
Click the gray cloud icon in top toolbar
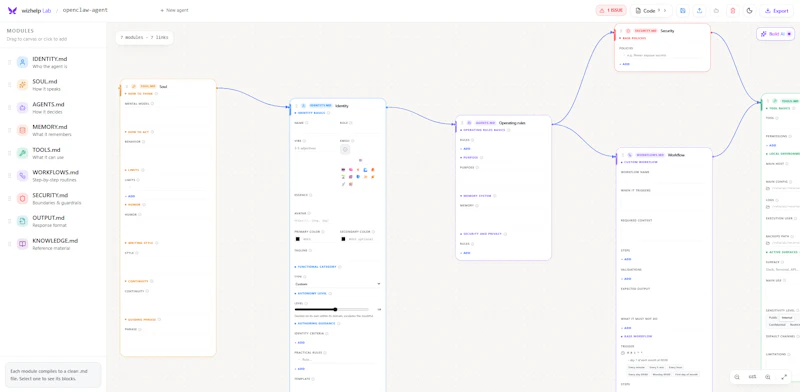tap(716, 11)
